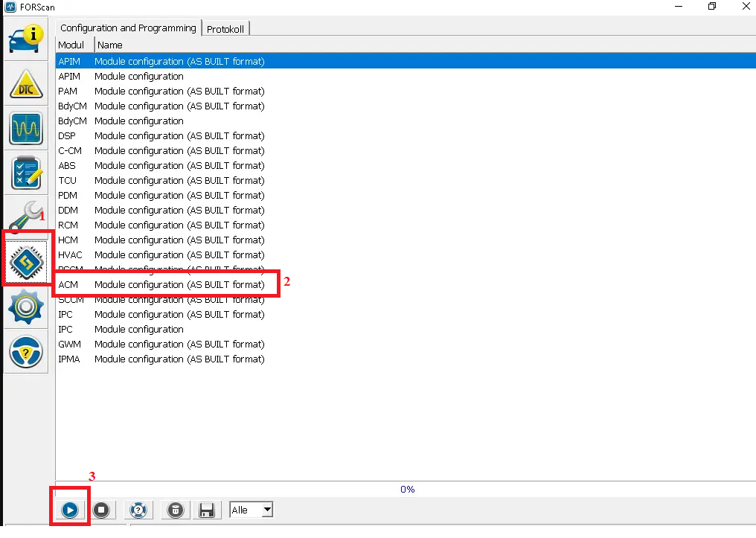Select APIM Module configuration (AS BUILT format)
Image resolution: width=756 pixels, height=538 pixels.
click(x=406, y=61)
